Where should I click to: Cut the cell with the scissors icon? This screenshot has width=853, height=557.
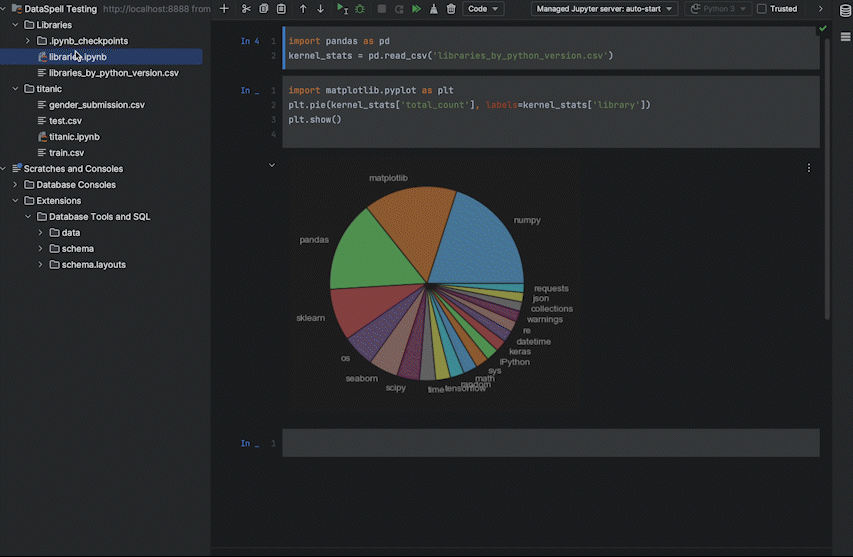246,9
